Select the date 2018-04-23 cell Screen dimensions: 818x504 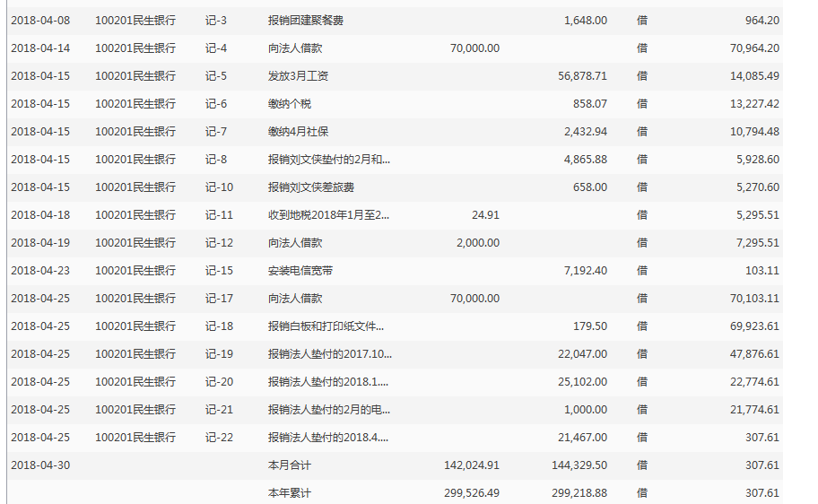[39, 271]
